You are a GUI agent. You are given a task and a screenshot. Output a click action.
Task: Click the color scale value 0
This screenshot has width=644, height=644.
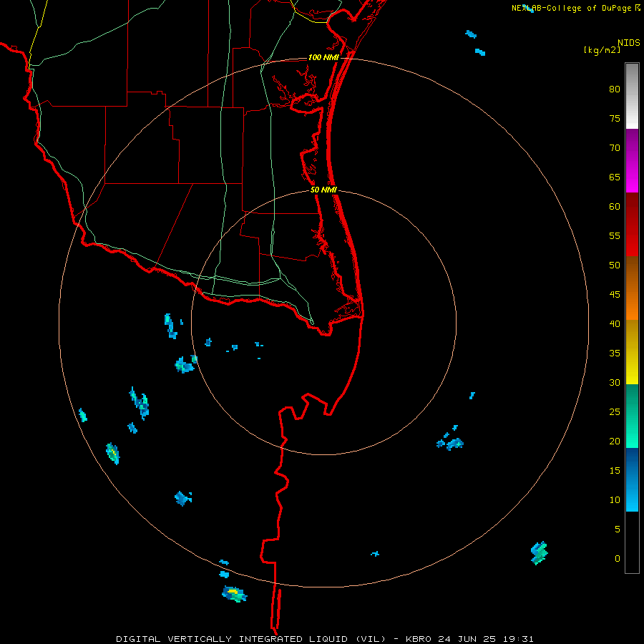coord(618,559)
